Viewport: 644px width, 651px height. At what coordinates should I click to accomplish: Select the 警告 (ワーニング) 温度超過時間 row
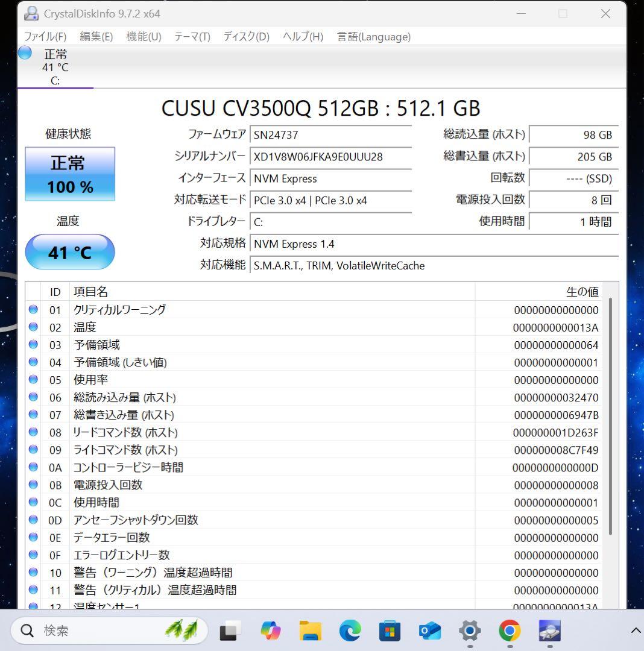(314, 573)
